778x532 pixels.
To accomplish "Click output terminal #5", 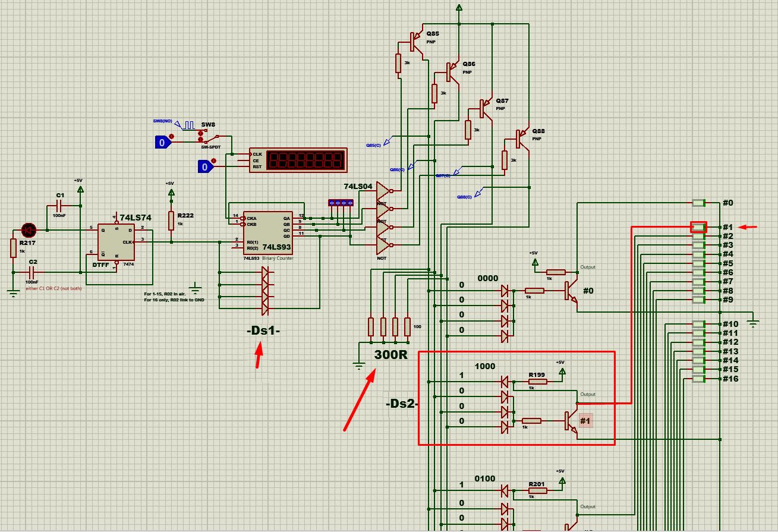I will click(x=699, y=263).
